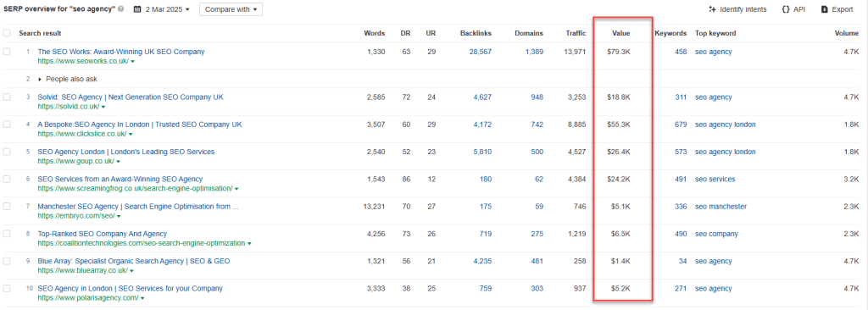Click the traffic value 13,971
This screenshot has height=310, width=868.
click(x=575, y=52)
